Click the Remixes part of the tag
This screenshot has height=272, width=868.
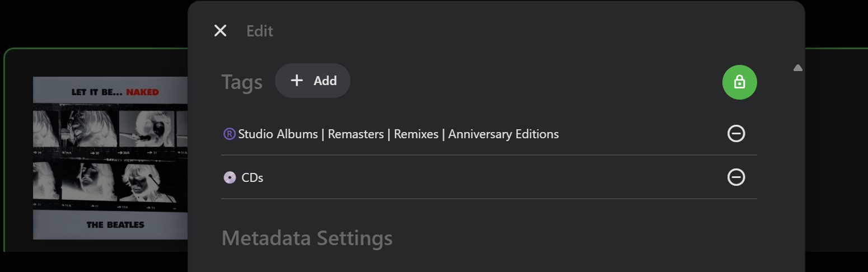click(416, 134)
